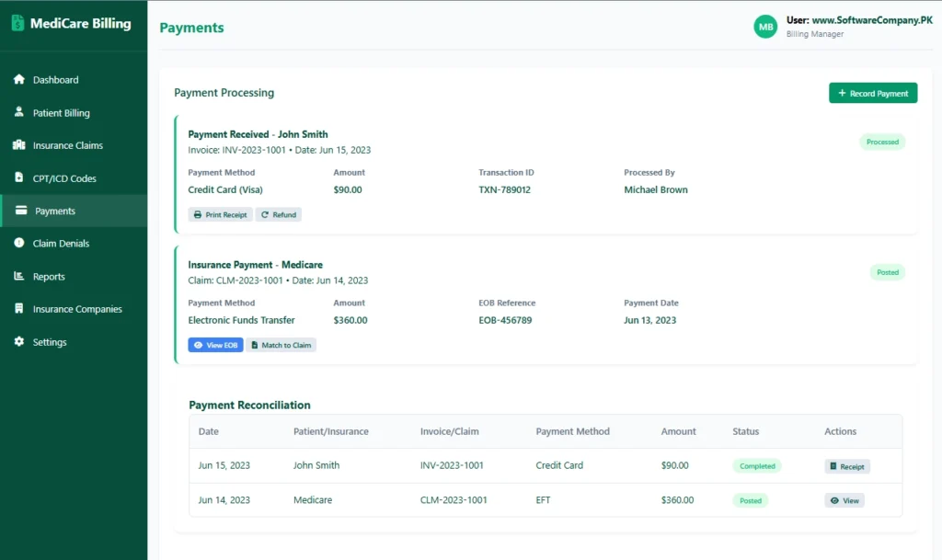Image resolution: width=942 pixels, height=560 pixels.
Task: Open Receipt in the reconciliation table
Action: (846, 466)
